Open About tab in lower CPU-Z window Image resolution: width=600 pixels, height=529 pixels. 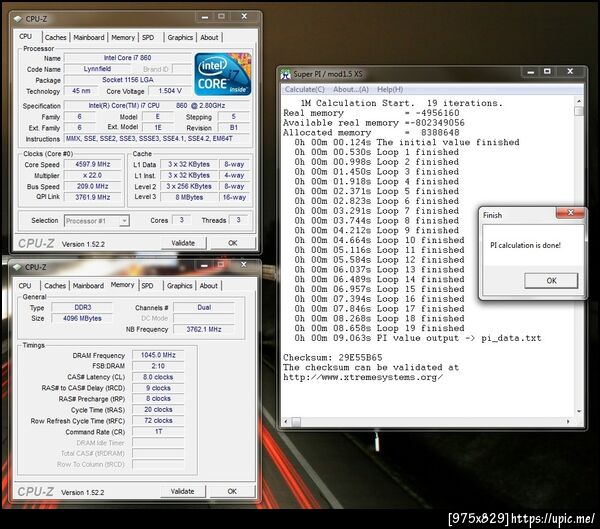click(x=209, y=286)
